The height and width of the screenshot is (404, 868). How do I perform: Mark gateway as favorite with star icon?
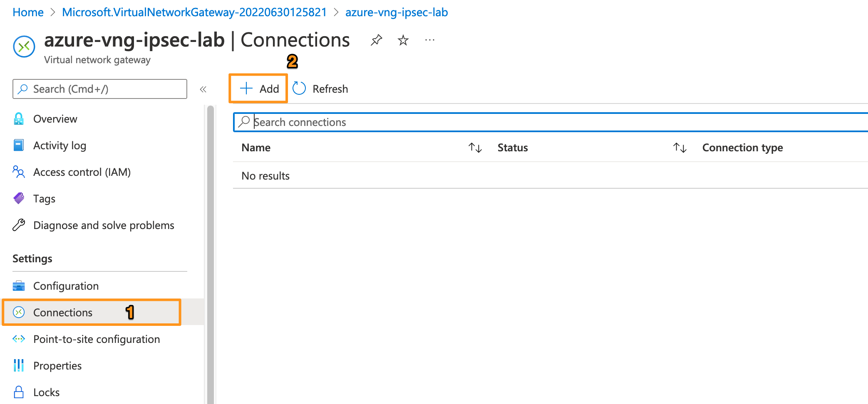[403, 40]
